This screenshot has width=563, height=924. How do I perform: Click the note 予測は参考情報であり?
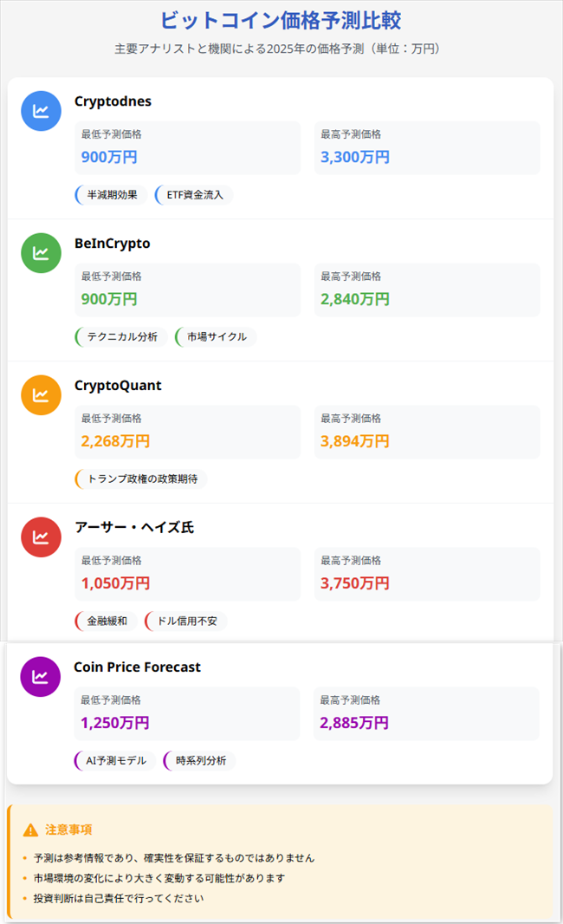(174, 858)
